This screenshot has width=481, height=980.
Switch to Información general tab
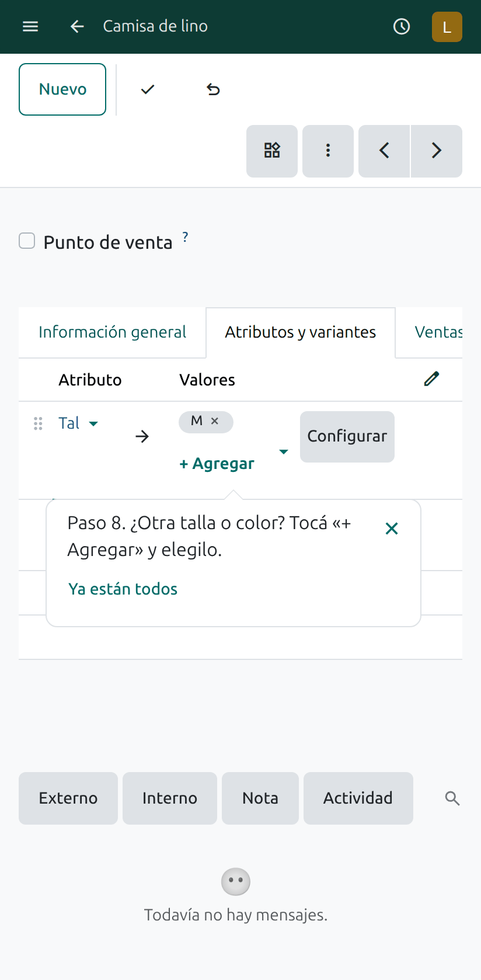tap(112, 332)
